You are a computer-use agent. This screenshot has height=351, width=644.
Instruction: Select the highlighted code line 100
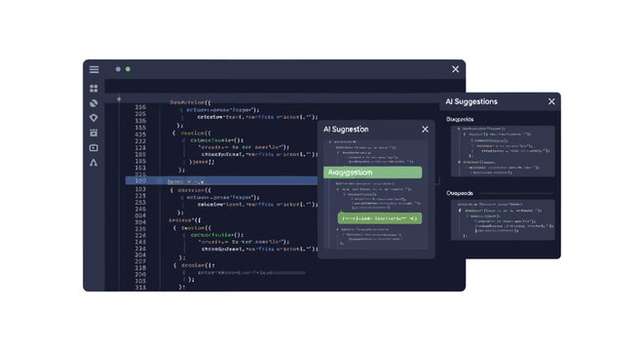coord(221,180)
